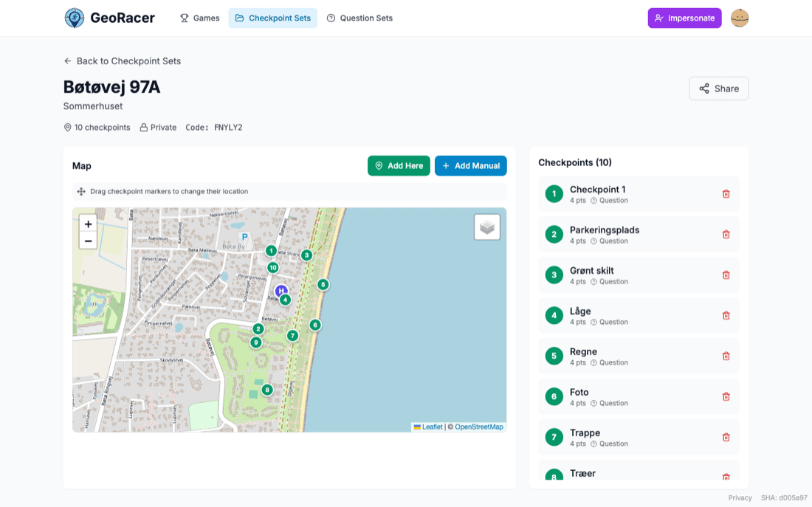Open the Foto list item

click(639, 397)
